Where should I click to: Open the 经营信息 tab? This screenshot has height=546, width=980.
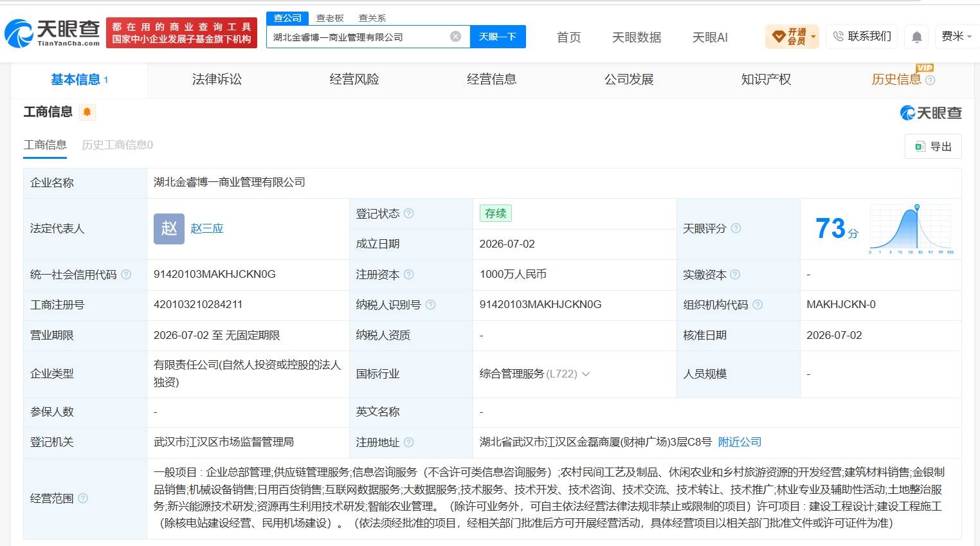tap(491, 80)
